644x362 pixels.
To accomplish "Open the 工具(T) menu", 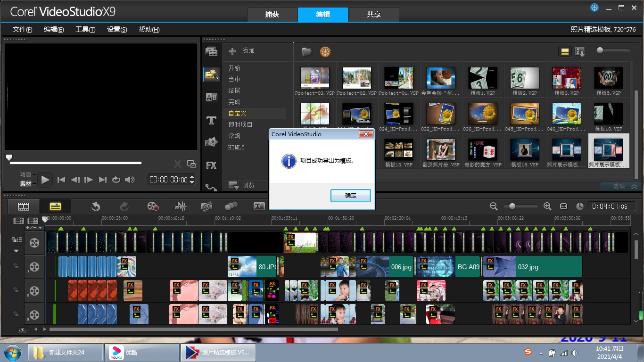I will [85, 29].
